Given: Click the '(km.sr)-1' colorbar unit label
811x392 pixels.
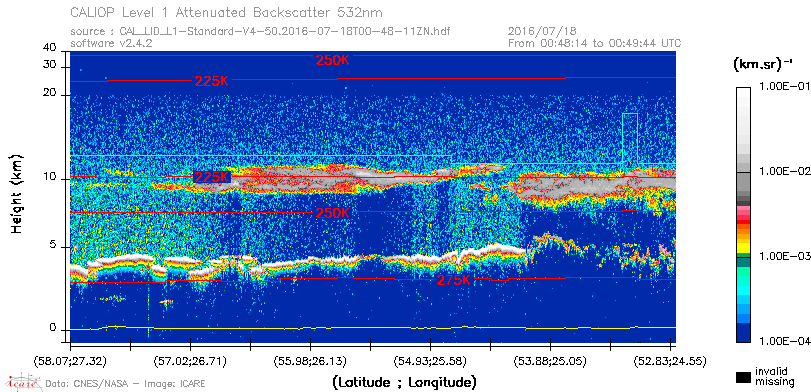Looking at the screenshot, I should 763,64.
